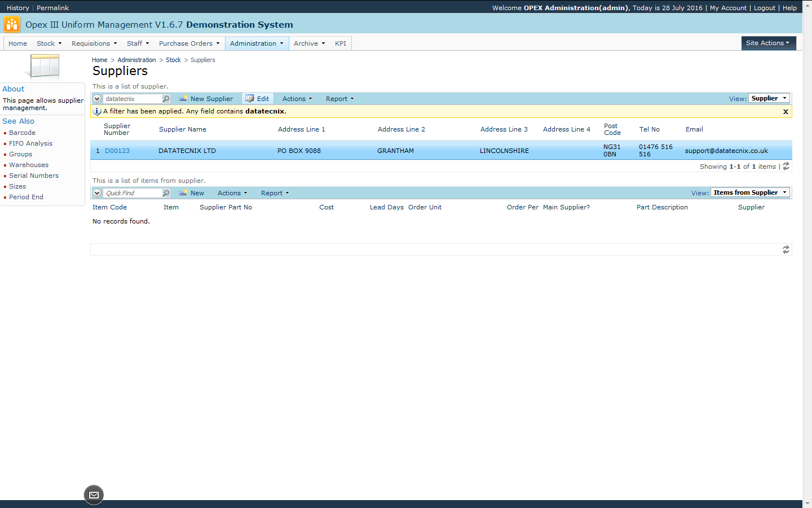The image size is (812, 508).
Task: Click the Post Code column header
Action: (x=612, y=129)
